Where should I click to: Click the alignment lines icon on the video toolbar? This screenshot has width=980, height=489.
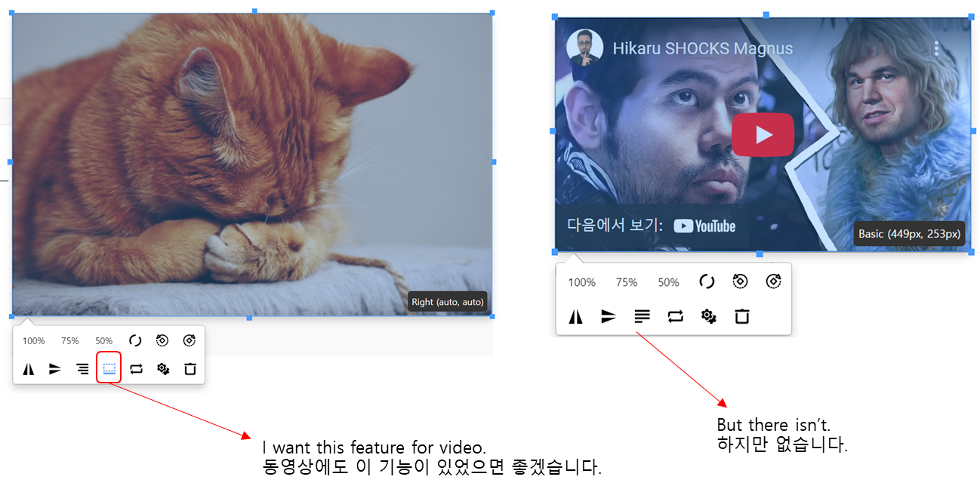(642, 317)
